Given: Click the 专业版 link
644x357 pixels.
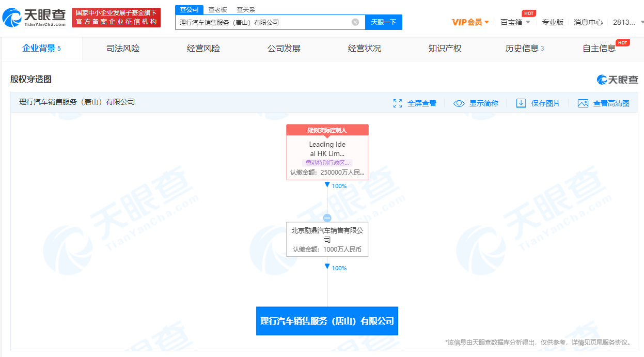Looking at the screenshot, I should coord(553,22).
